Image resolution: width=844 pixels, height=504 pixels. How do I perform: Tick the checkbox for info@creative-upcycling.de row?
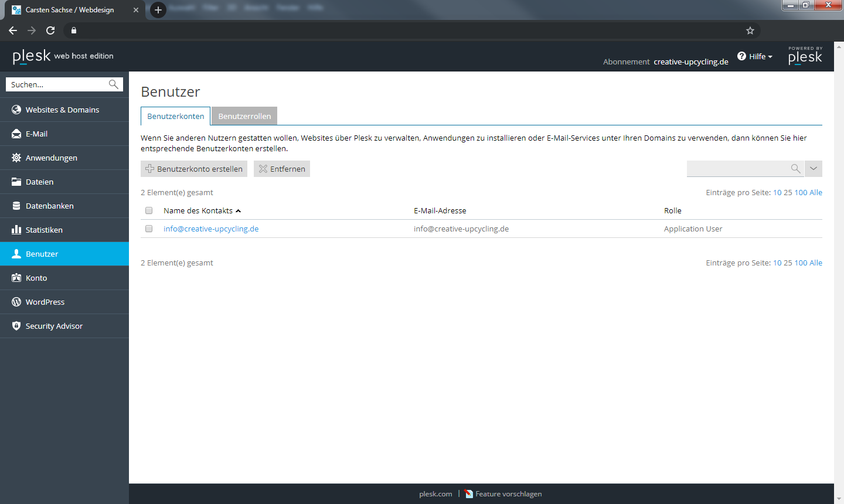pyautogui.click(x=149, y=229)
